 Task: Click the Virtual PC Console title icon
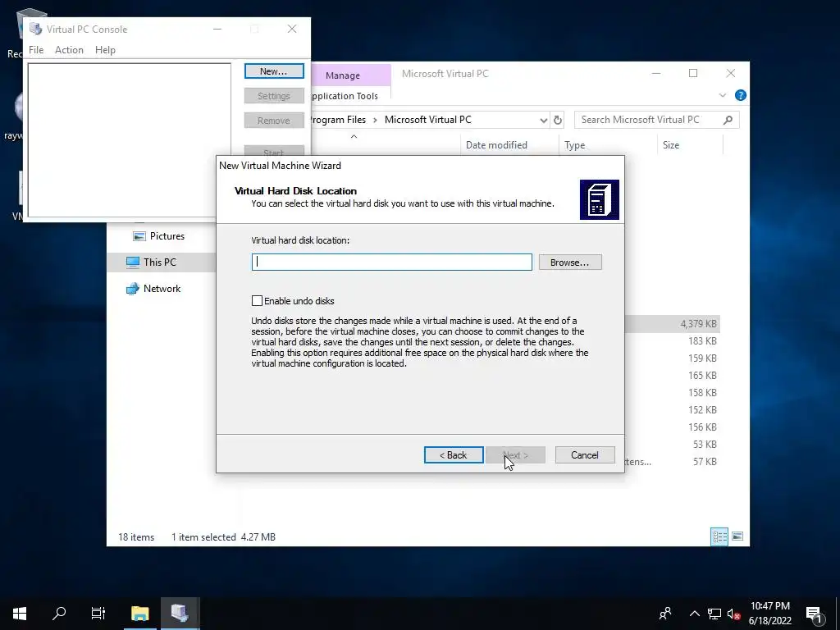(35, 29)
